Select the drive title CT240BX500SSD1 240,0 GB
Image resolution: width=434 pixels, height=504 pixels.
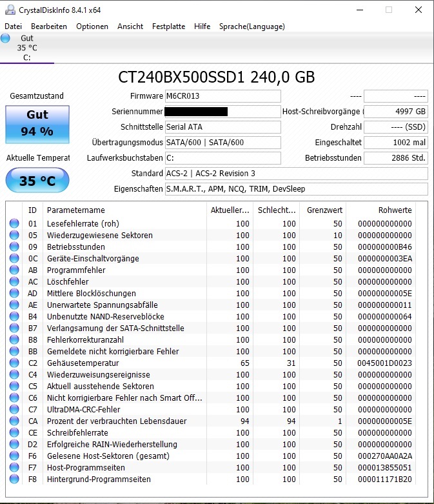pyautogui.click(x=217, y=77)
